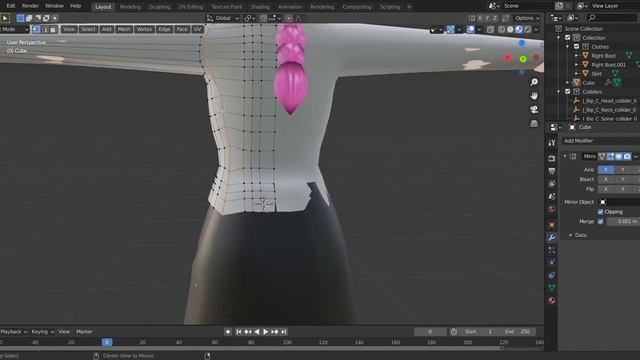Click the green Y axis gizmo dot
Image resolution: width=640 pixels, height=360 pixels.
(523, 59)
